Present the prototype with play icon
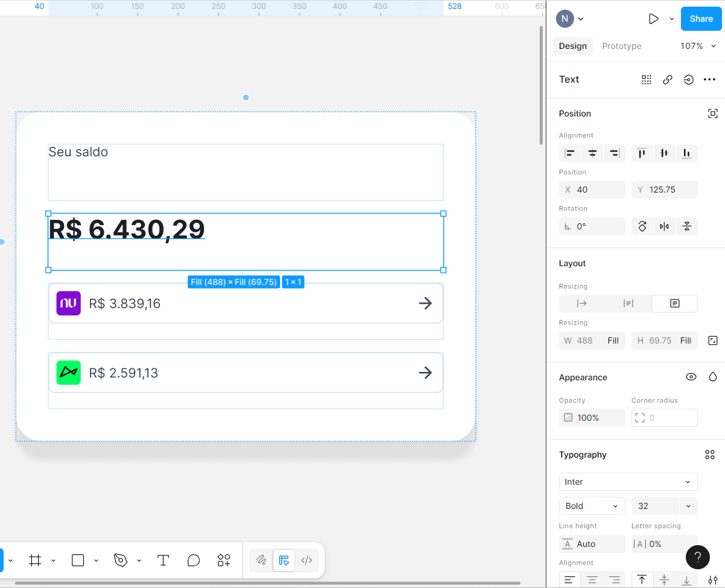The height and width of the screenshot is (588, 725). pos(653,19)
